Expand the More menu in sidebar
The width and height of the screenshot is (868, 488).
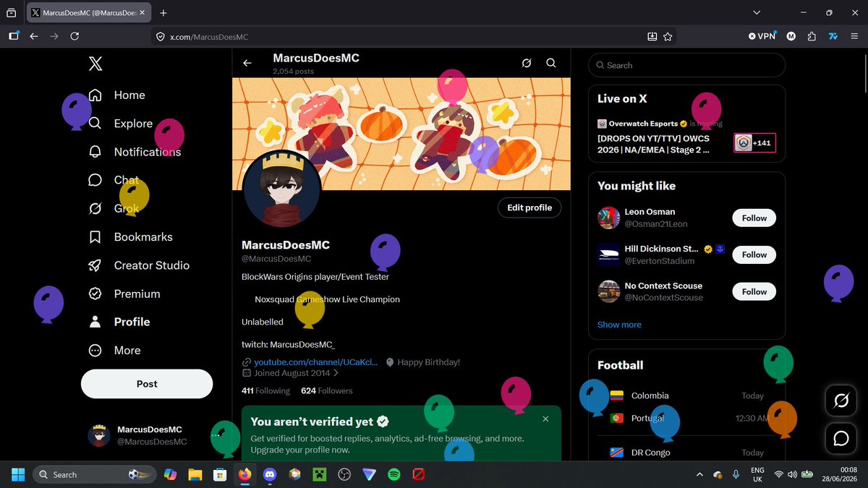point(114,350)
